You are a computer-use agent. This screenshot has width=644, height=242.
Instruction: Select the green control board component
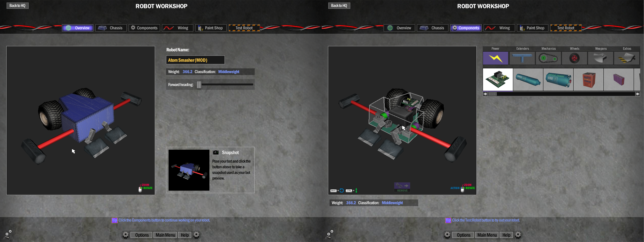coord(498,80)
